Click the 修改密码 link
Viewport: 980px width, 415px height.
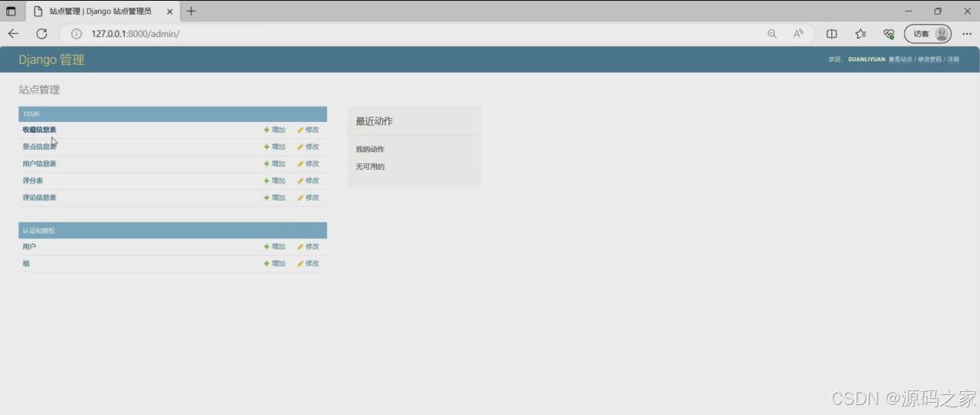click(x=929, y=59)
